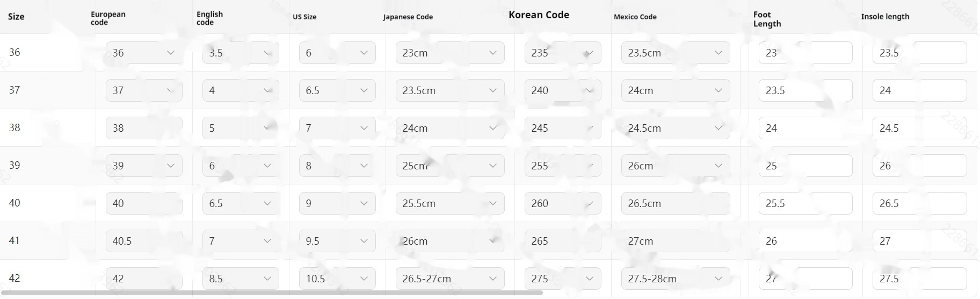This screenshot has height=299, width=980.
Task: Select Foot Length input showing 25.5
Action: 805,203
